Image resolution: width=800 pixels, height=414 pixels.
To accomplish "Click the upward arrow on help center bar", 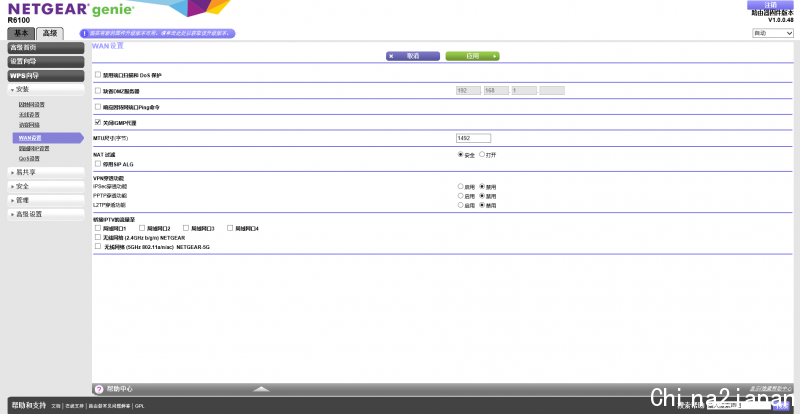I will [x=261, y=389].
